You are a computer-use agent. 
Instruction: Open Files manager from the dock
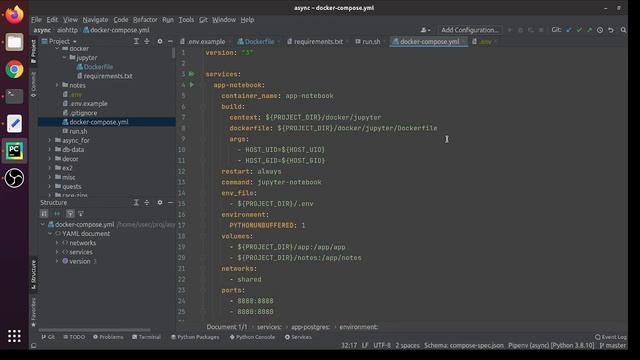[14, 42]
